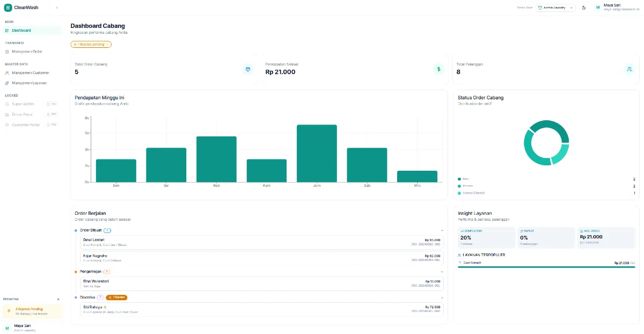Click the Completion 20% insight tile
The image size is (644, 334).
[486, 237]
